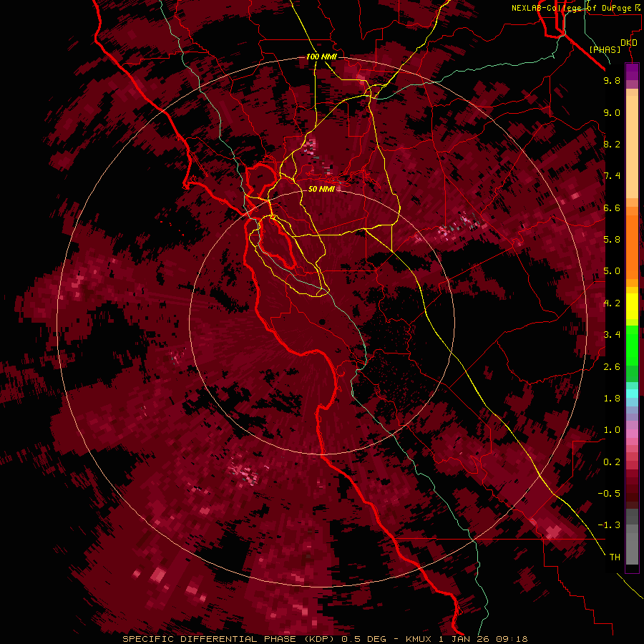Click the yellow segment of the color bar

point(632,306)
